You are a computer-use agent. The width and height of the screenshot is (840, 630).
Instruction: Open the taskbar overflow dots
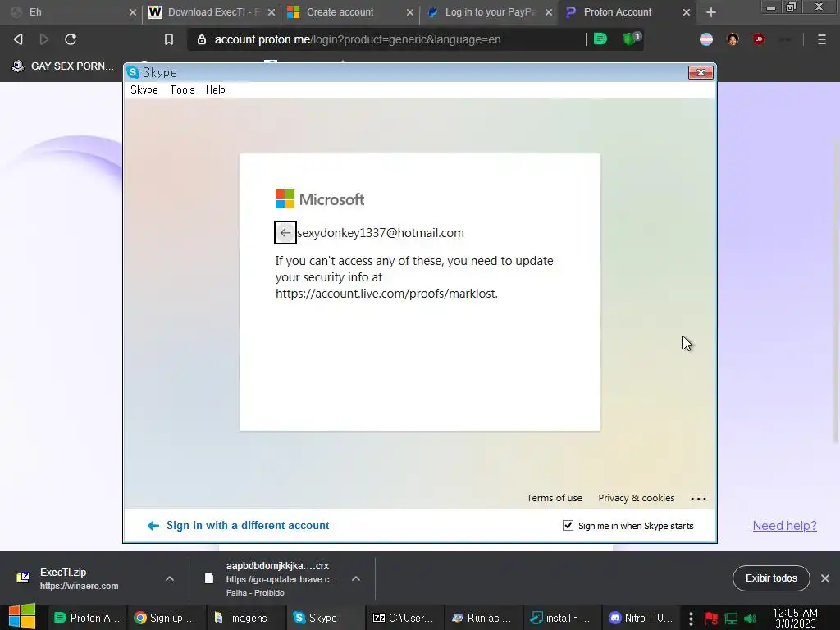point(691,619)
